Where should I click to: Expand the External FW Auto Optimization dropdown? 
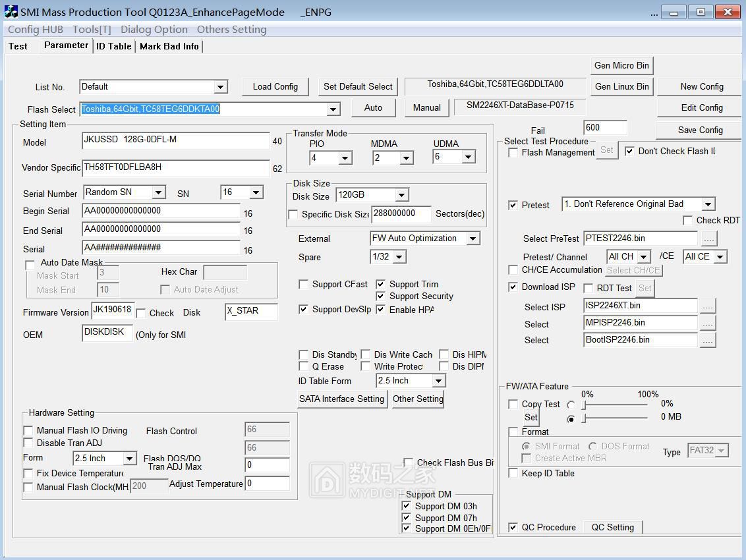(473, 239)
